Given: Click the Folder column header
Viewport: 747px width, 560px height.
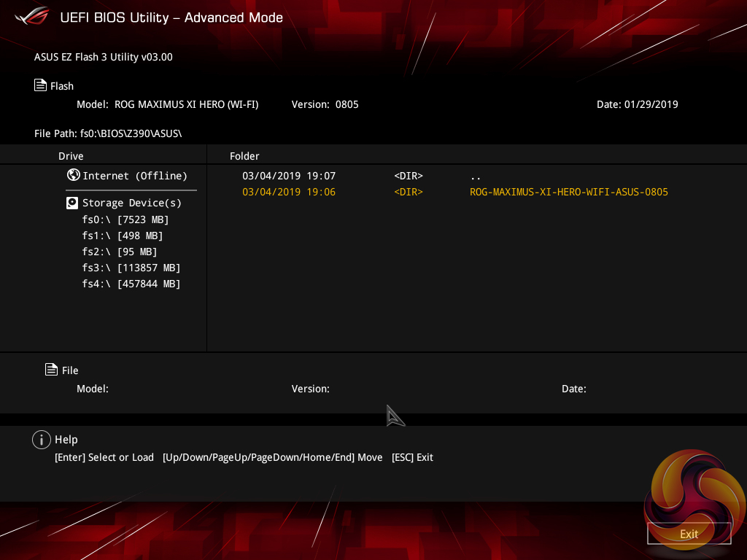Looking at the screenshot, I should coord(244,156).
